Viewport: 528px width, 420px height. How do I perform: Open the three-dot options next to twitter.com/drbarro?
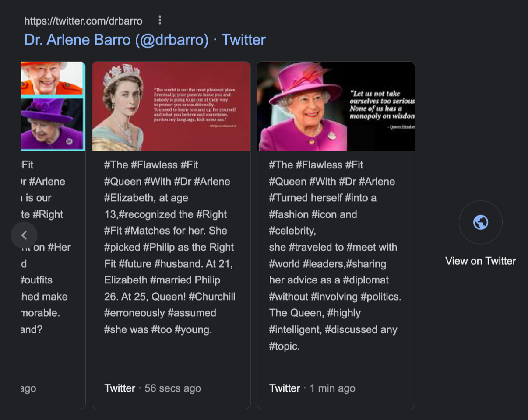click(160, 20)
